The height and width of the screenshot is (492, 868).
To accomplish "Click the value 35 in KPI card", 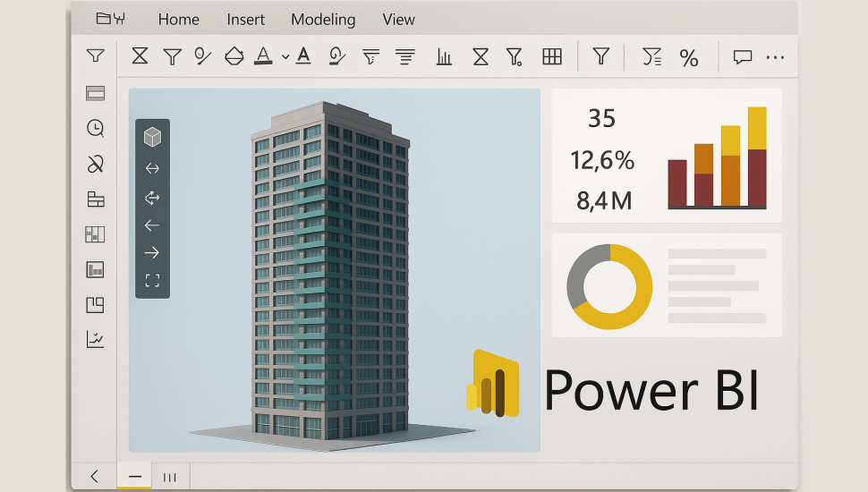I will [601, 118].
